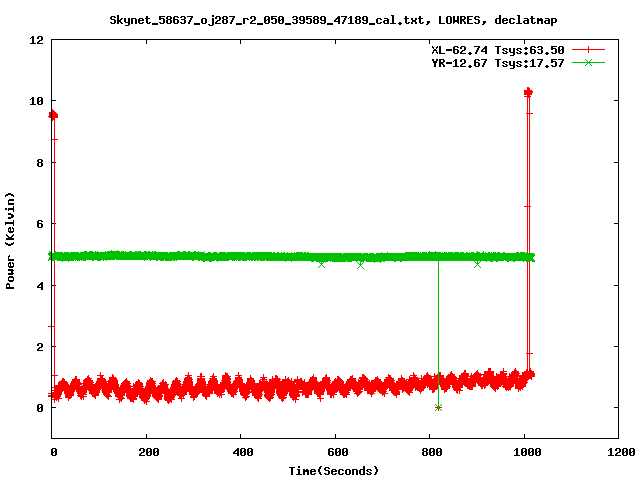The width and height of the screenshot is (640, 480).
Task: Click the y-axis tick label 10
Action: pyautogui.click(x=36, y=101)
